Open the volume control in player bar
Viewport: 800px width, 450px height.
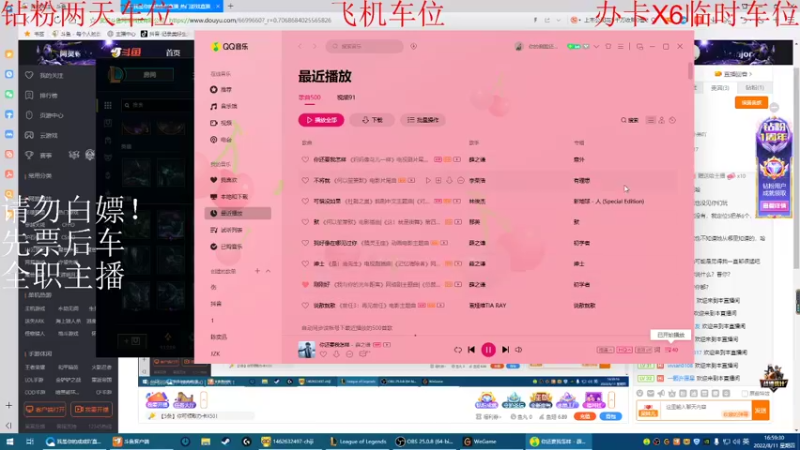tap(518, 349)
